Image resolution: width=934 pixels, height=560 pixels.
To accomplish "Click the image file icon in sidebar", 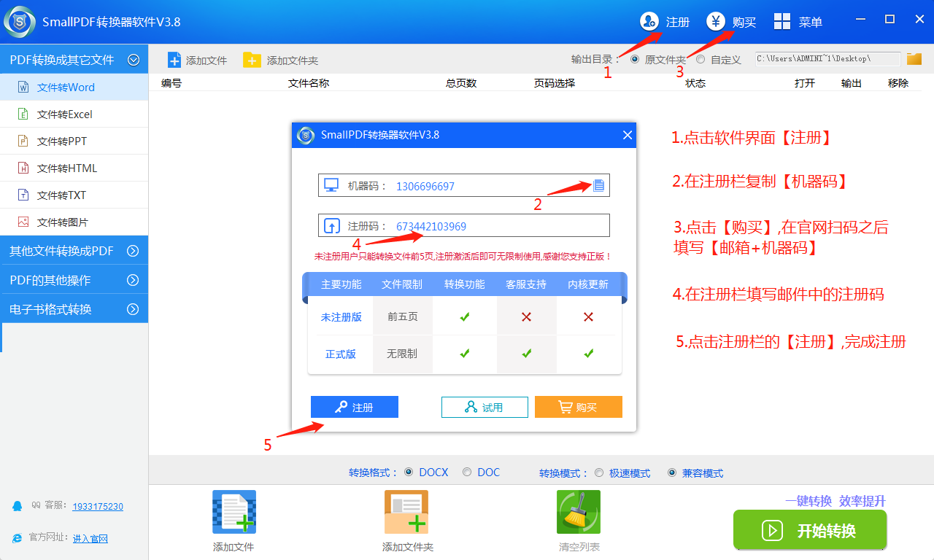I will (x=23, y=222).
